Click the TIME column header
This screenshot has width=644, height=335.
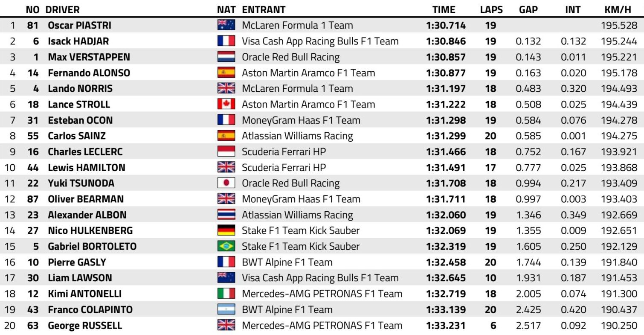click(444, 9)
